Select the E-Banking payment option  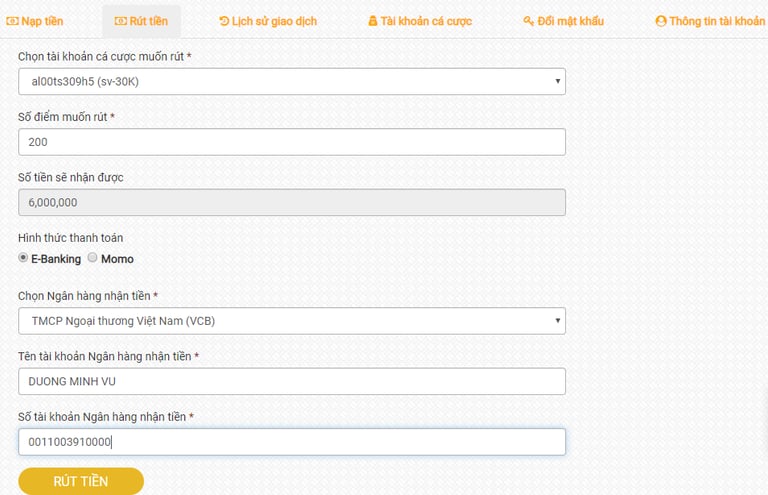(x=24, y=258)
